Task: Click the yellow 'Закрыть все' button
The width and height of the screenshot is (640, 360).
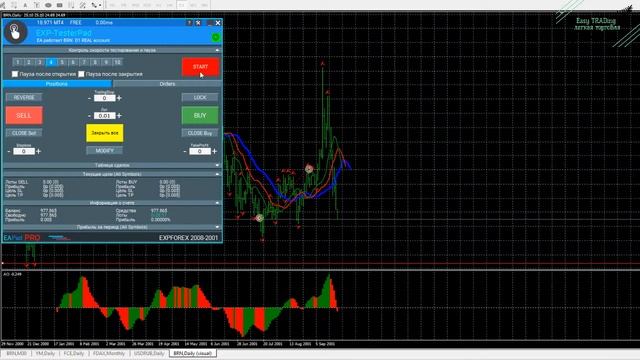Action: tap(104, 133)
